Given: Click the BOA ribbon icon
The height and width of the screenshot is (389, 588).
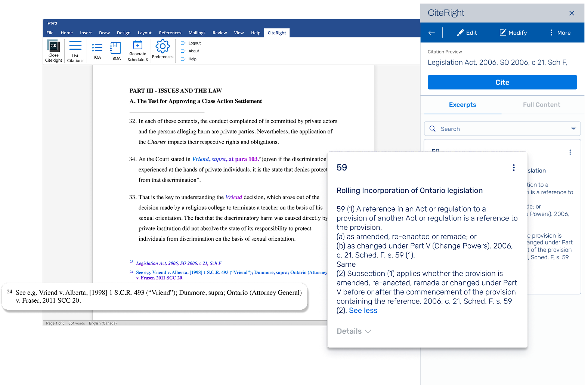Looking at the screenshot, I should tap(116, 51).
